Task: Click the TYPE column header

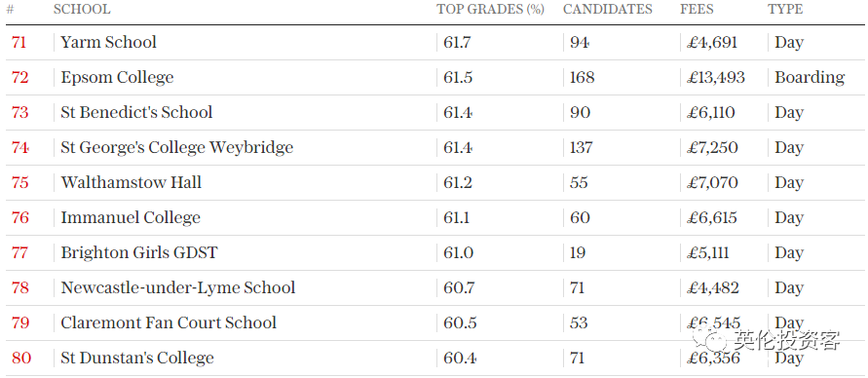Action: click(785, 10)
